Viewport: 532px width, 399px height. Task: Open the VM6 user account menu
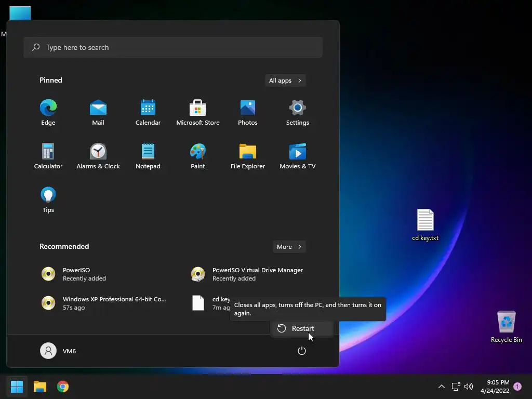tap(58, 351)
